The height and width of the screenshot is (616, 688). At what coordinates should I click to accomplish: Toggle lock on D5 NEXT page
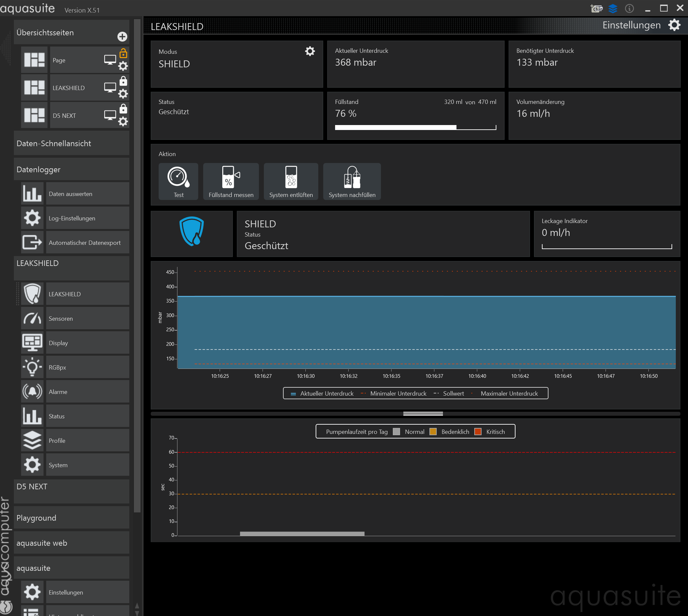pos(123,109)
